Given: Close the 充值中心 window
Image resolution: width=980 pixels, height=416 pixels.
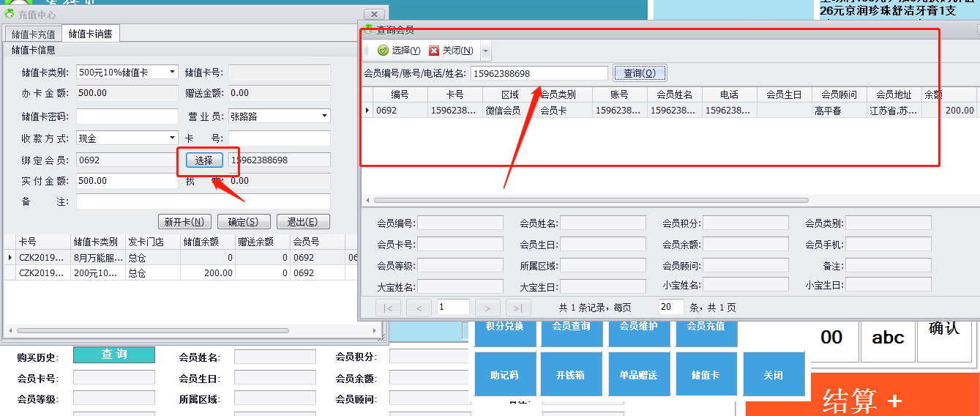Looking at the screenshot, I should (x=374, y=15).
